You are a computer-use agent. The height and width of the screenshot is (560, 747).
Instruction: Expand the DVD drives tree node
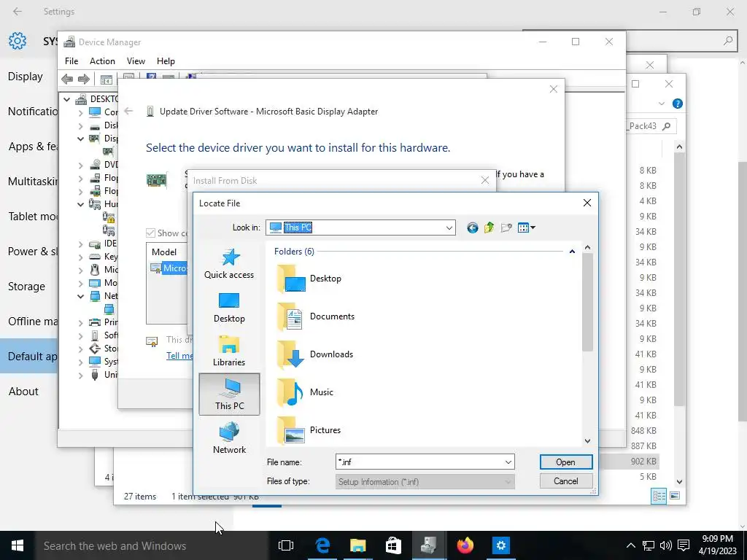click(80, 166)
